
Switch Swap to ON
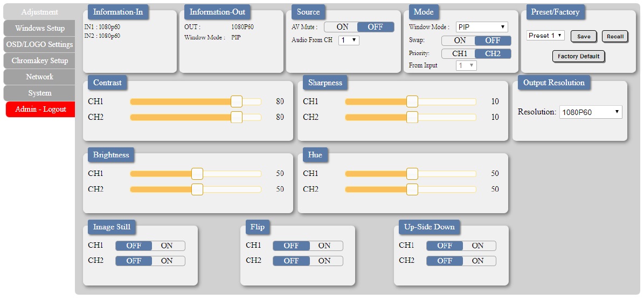[459, 40]
